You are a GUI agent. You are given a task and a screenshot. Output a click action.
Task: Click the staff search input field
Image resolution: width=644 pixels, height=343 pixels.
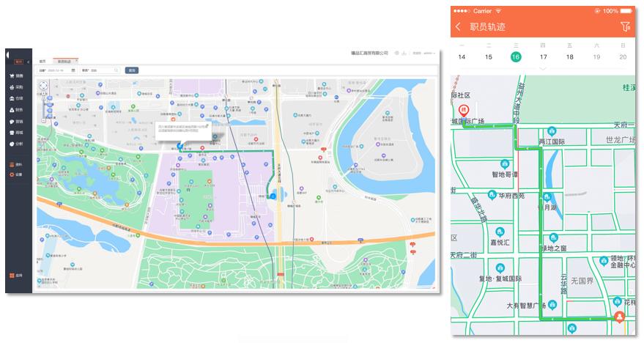pos(101,70)
